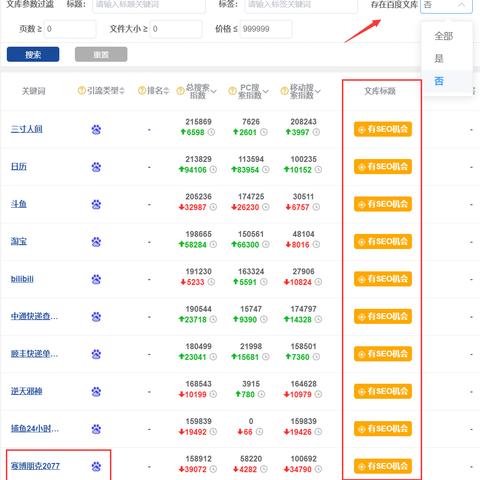Open the history clock beside 6598 in 三寸人间 row
The height and width of the screenshot is (480, 480).
pyautogui.click(x=211, y=132)
